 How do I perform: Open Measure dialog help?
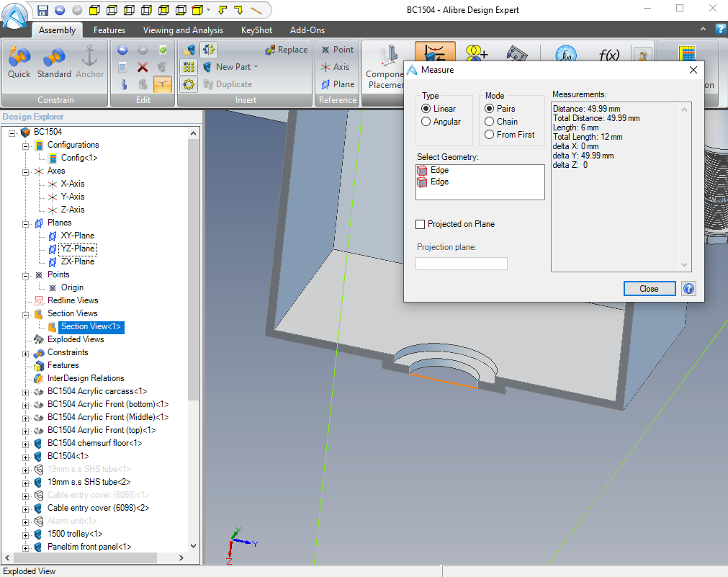(688, 288)
